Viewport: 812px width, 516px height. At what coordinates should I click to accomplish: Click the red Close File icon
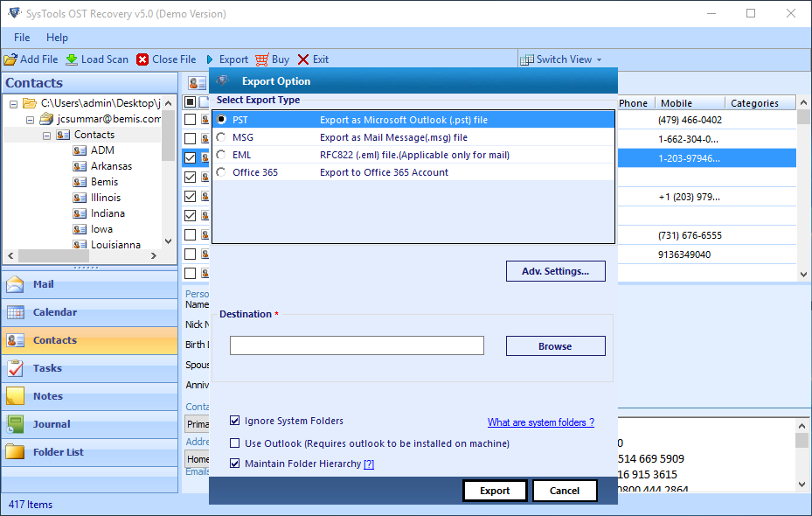point(142,59)
